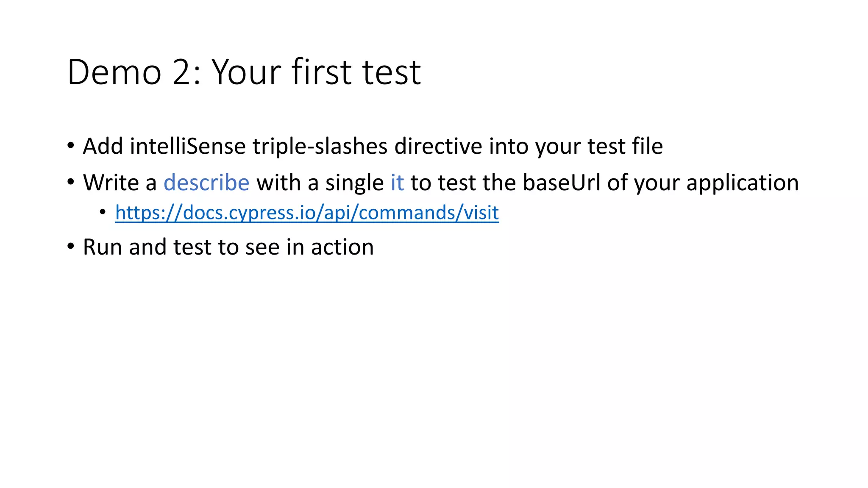
Task: Click the blue word "it" in the second bullet
Action: [x=397, y=183]
